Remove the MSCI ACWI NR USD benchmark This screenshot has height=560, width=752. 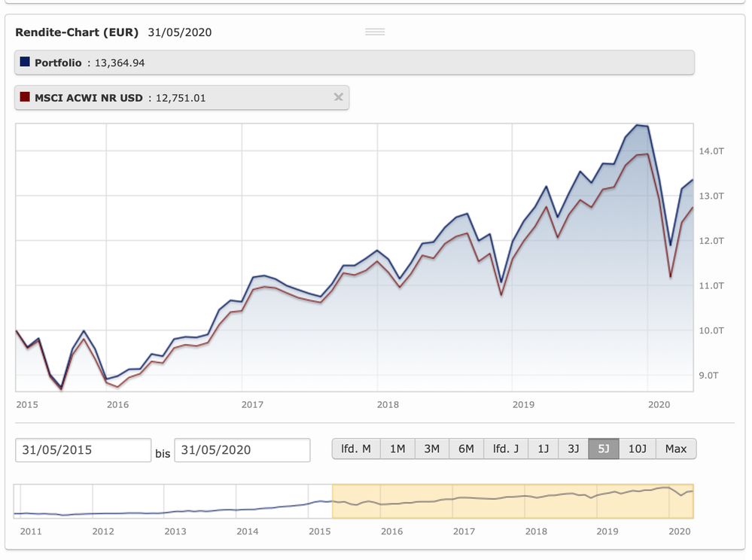tap(338, 97)
